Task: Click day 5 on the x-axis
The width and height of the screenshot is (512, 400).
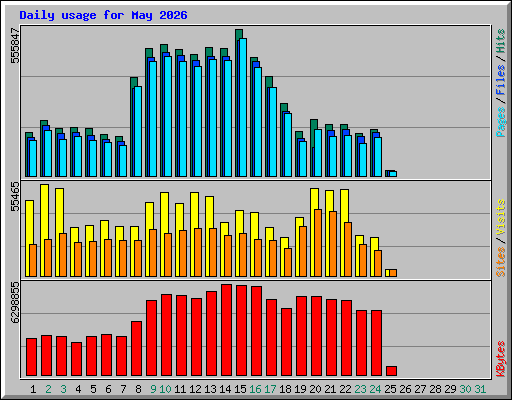Action: (93, 389)
